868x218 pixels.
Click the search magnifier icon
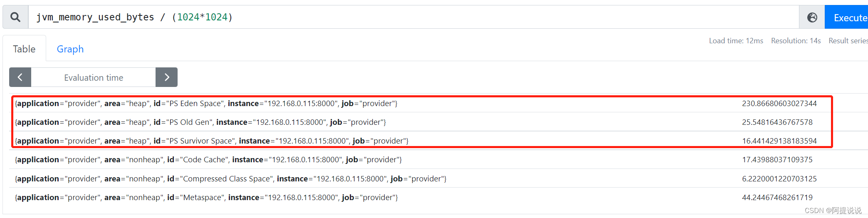[x=15, y=17]
